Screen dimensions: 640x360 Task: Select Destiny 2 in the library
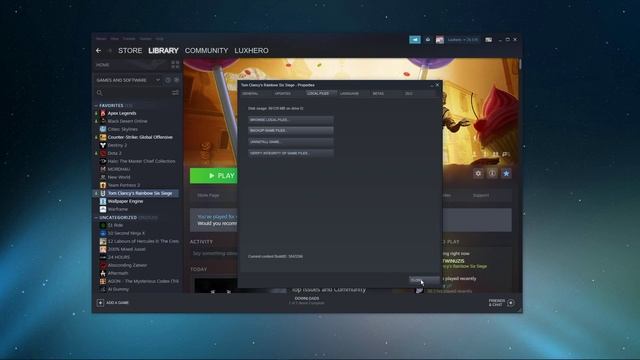pyautogui.click(x=117, y=145)
